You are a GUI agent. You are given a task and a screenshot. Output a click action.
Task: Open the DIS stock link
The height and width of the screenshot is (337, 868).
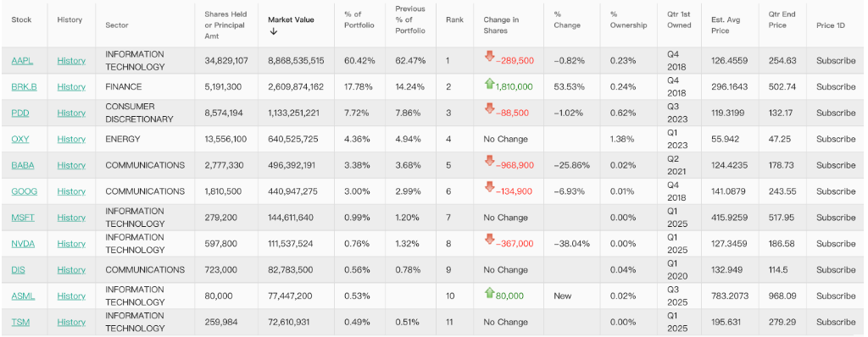pyautogui.click(x=19, y=270)
